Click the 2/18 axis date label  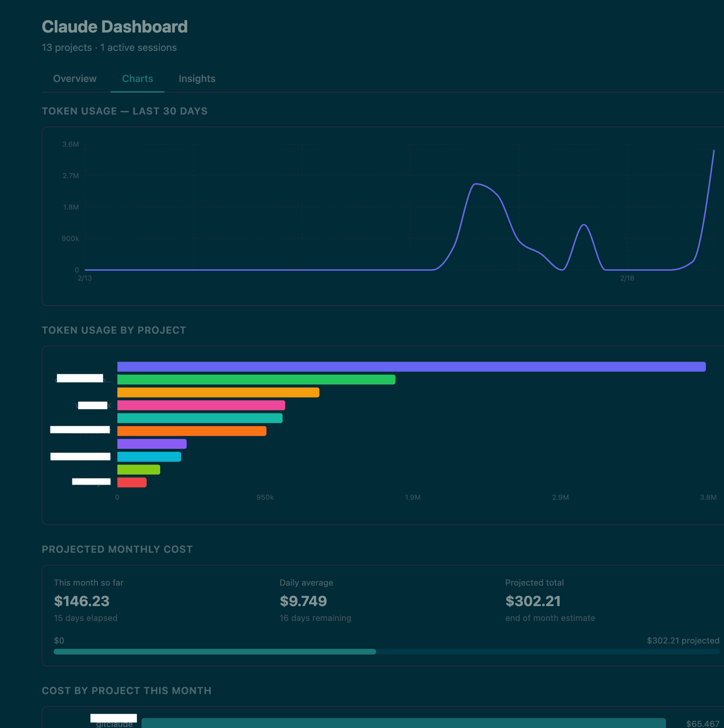627,278
